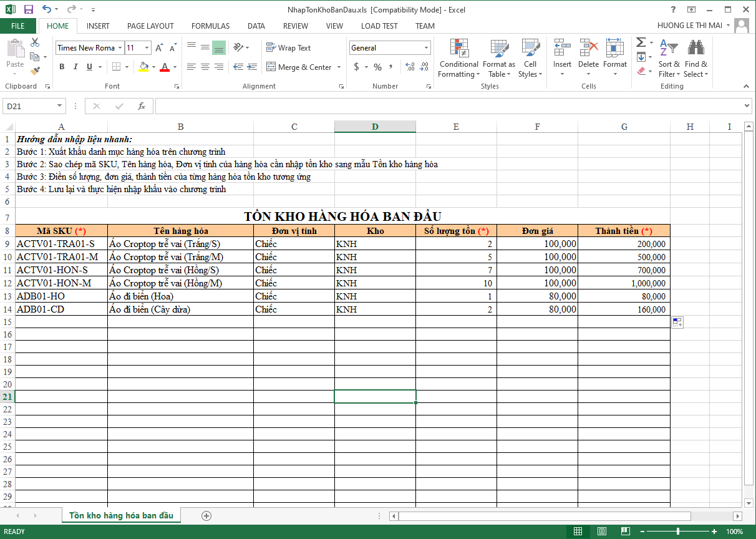Switch to the INSERT tab

(x=98, y=26)
